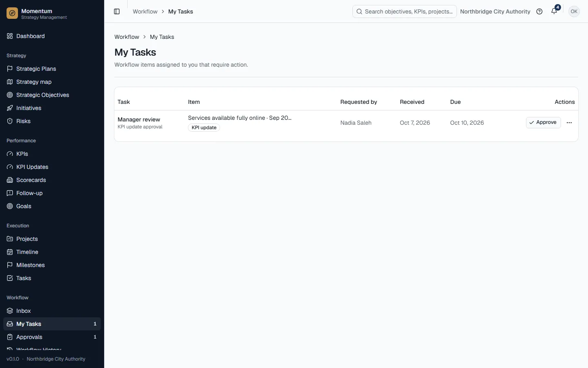The image size is (588, 368).
Task: Click the Timeline calendar icon
Action: (x=10, y=252)
